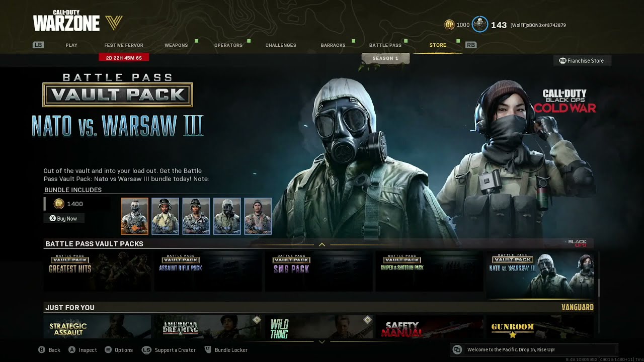
Task: Select Nato vs. Warsaw III vault pack card
Action: 540,275
